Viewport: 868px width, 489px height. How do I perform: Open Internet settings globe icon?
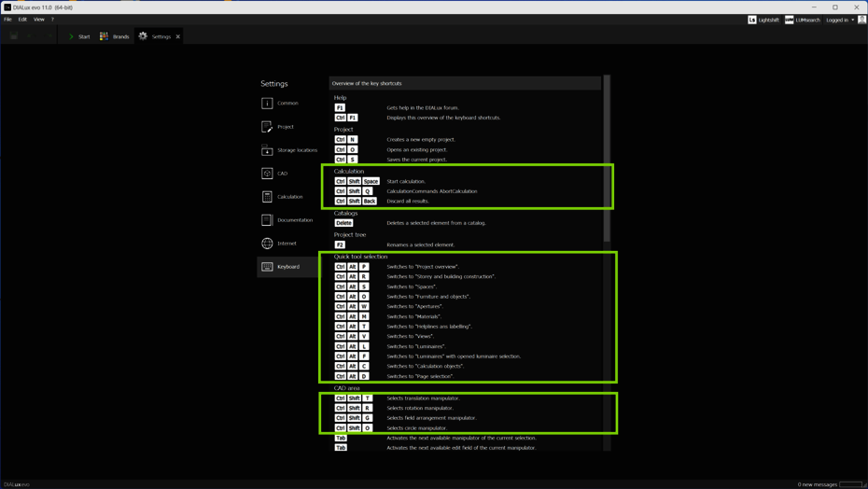point(267,244)
